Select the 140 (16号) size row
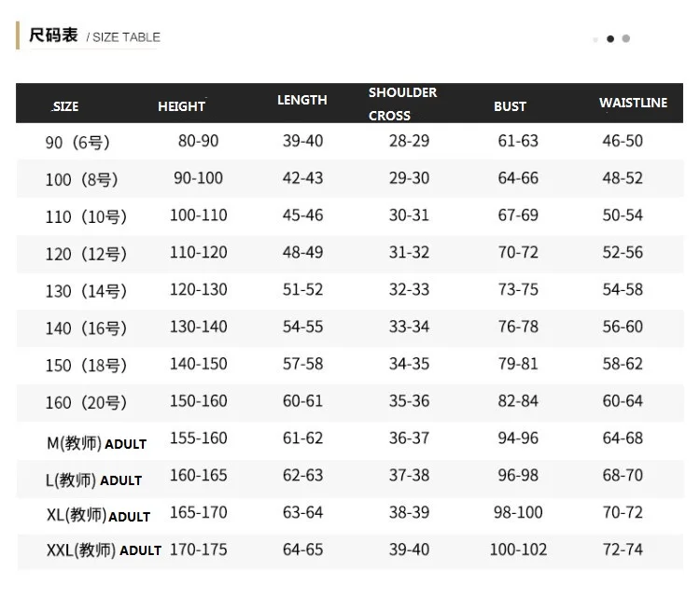 point(350,327)
